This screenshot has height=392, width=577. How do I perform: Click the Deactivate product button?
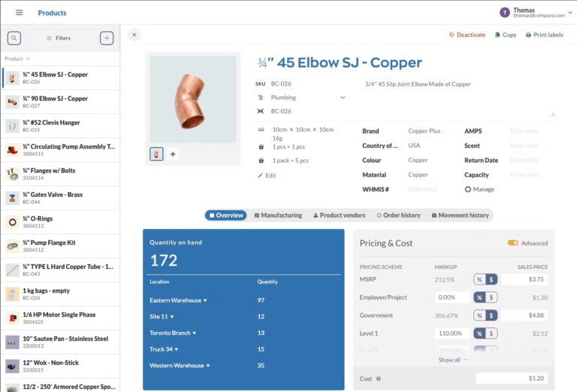click(467, 35)
